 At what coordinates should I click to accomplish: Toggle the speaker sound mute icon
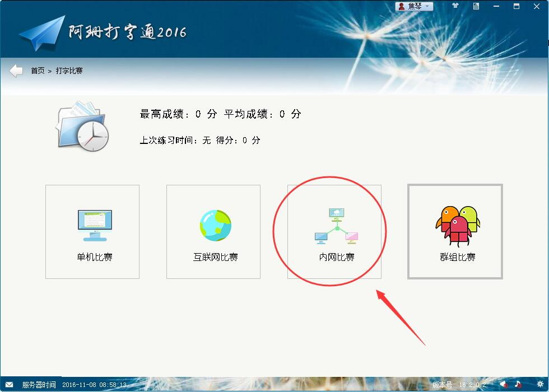tap(503, 385)
